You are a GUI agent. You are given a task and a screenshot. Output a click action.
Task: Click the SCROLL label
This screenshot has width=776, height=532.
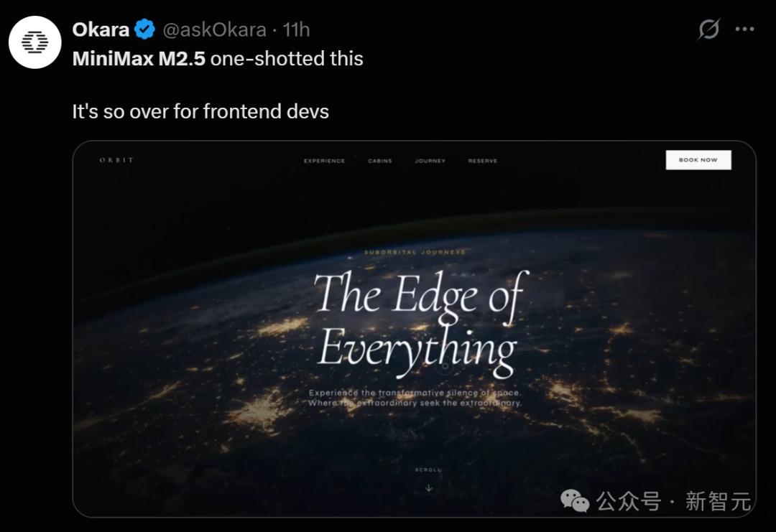(x=429, y=470)
